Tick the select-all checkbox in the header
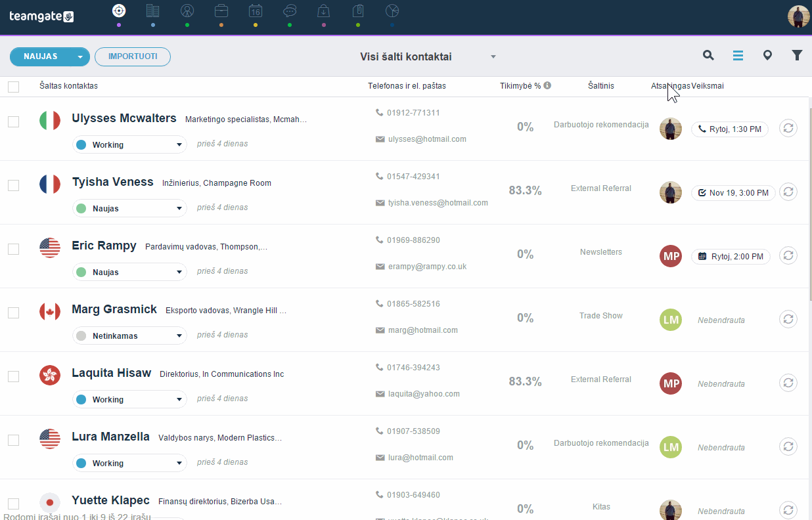Viewport: 812px width, 520px height. click(13, 87)
